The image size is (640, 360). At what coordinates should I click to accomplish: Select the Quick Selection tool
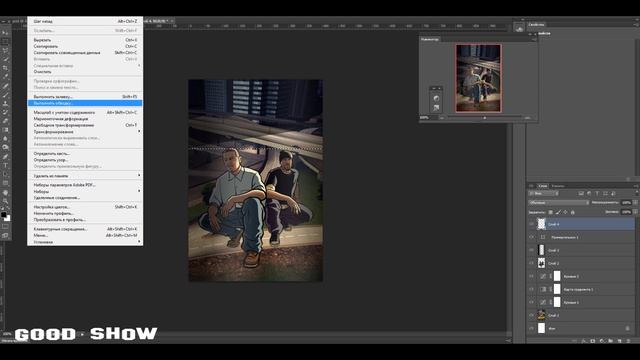tap(5, 59)
